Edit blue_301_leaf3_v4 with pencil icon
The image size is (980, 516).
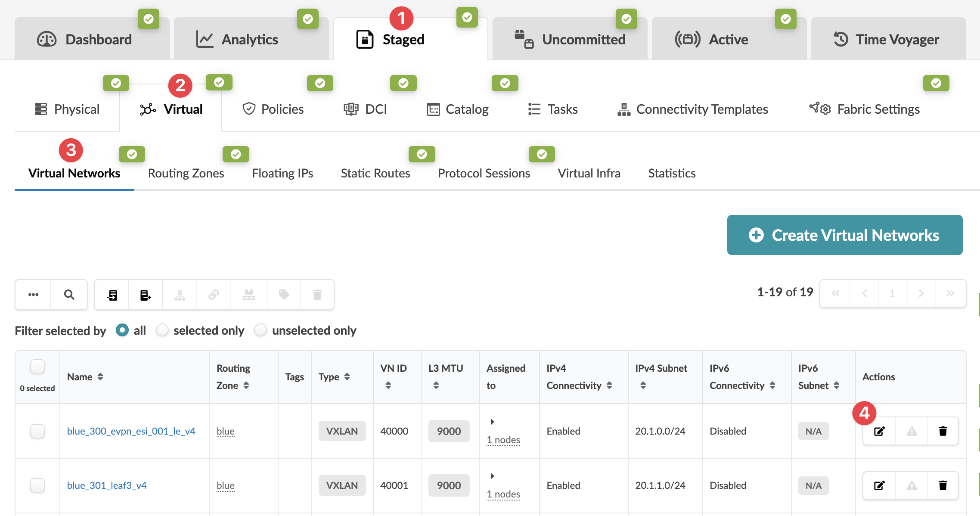(879, 485)
